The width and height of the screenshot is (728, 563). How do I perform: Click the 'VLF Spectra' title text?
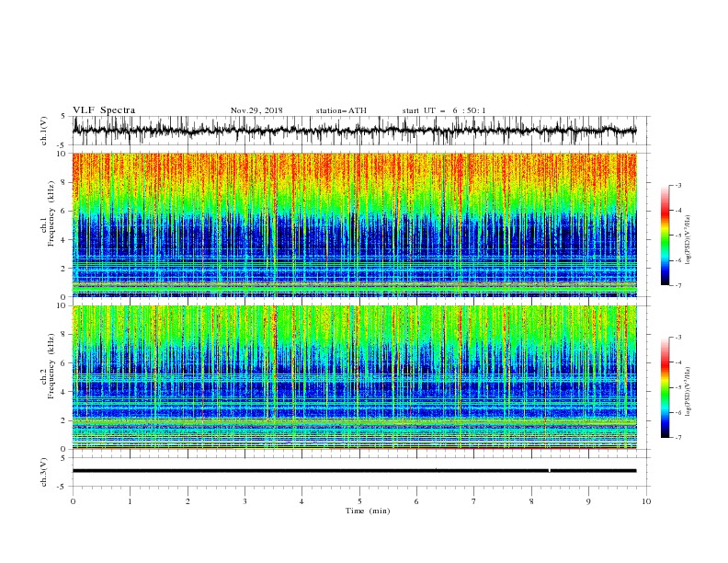(104, 110)
